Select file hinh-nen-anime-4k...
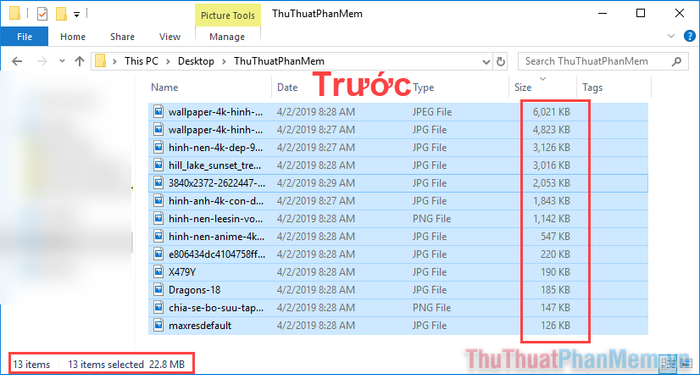700x375 pixels. pos(398,236)
